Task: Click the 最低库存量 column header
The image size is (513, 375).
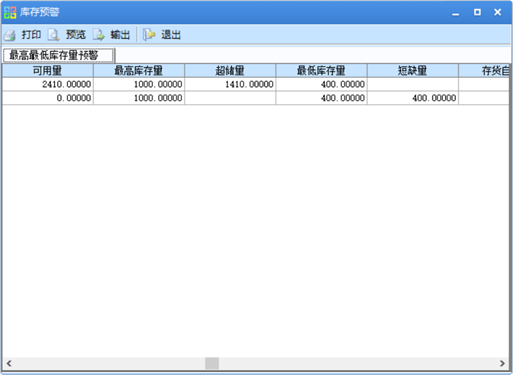Action: point(321,71)
